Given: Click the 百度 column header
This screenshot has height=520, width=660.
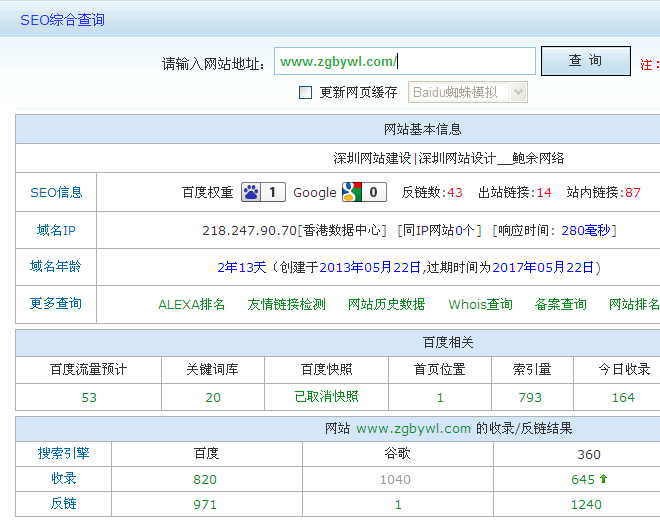Looking at the screenshot, I should 206,453.
